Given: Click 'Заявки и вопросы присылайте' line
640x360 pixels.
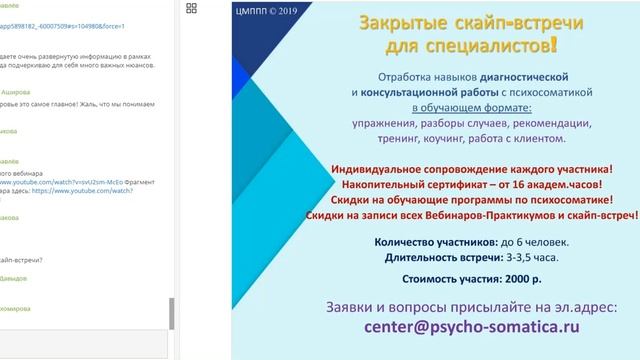Looking at the screenshot, I should point(472,307).
